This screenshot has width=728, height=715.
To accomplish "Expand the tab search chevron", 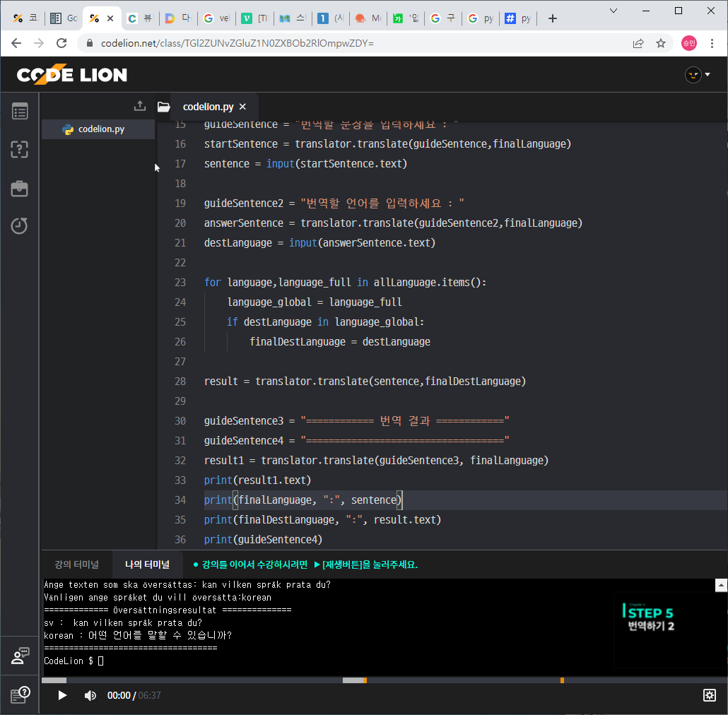I will coord(613,11).
